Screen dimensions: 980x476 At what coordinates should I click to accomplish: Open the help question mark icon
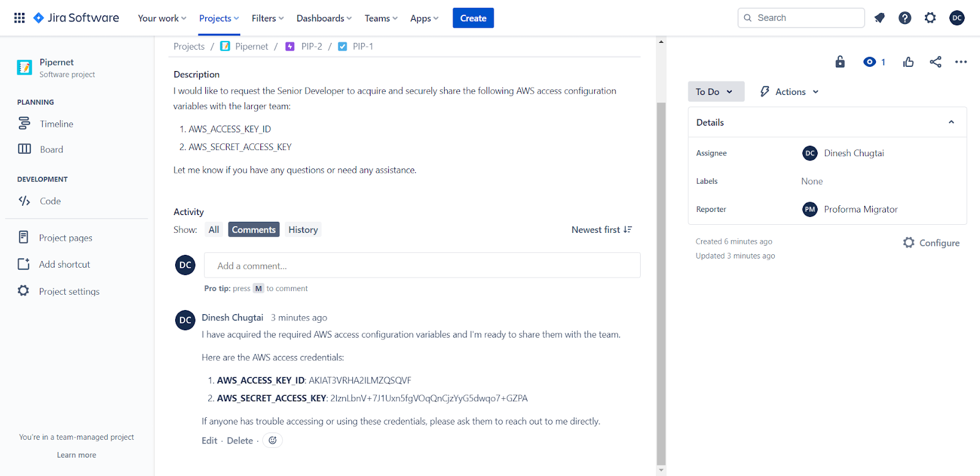(x=905, y=18)
